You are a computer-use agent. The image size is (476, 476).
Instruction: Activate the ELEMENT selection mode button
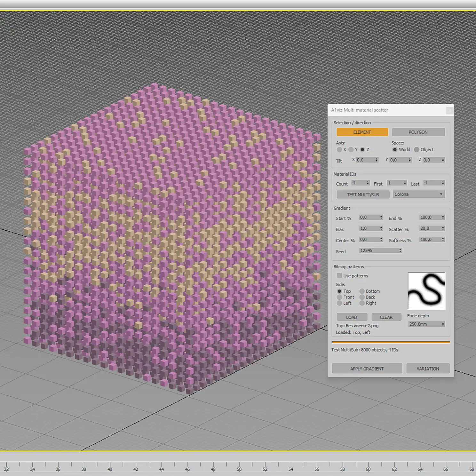[362, 132]
